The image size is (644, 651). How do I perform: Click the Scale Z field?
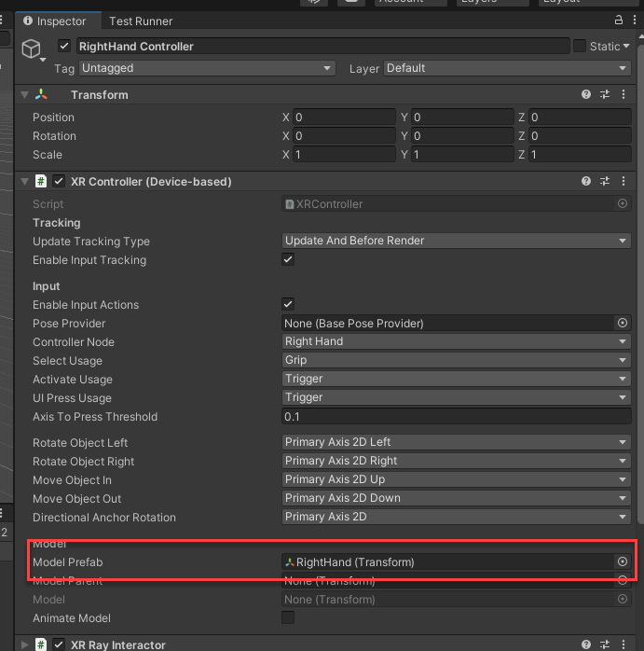click(580, 155)
